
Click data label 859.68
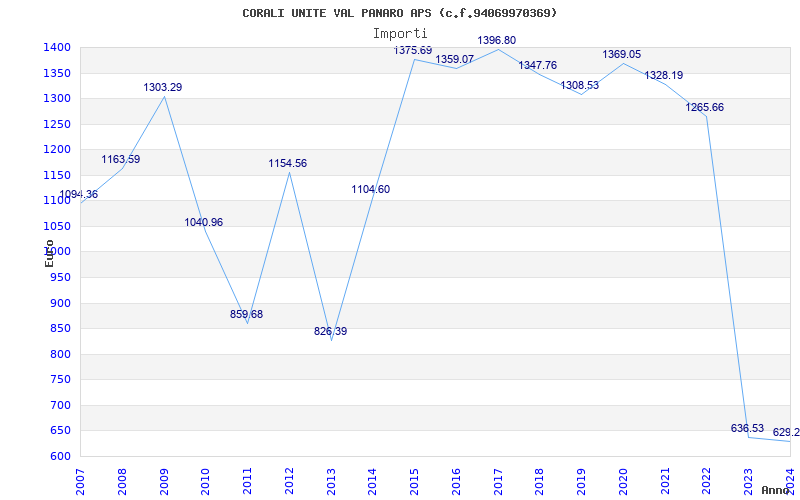tap(246, 314)
